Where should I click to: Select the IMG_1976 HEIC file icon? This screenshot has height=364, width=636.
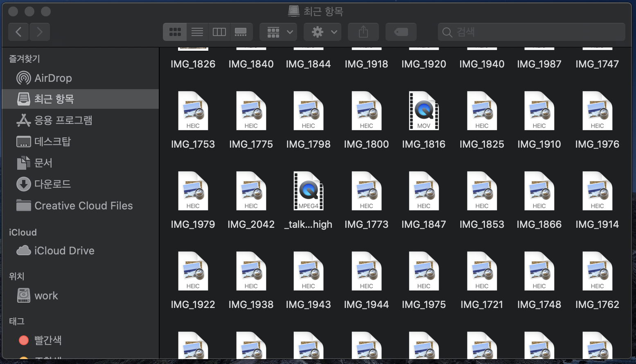pos(598,111)
